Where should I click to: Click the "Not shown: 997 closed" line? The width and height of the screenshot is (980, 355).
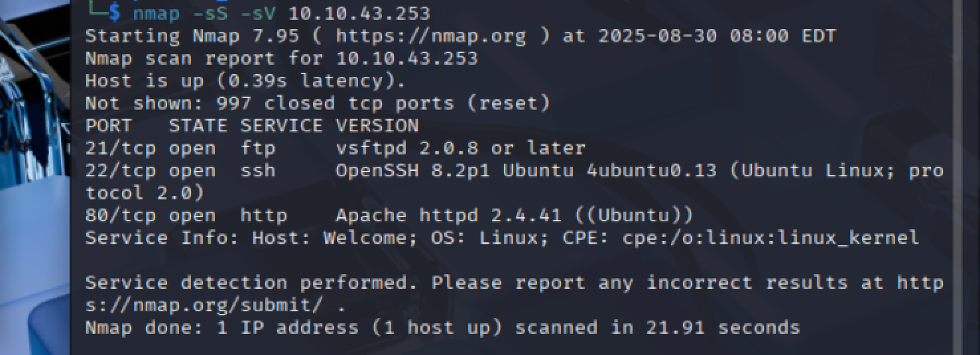coord(318,103)
